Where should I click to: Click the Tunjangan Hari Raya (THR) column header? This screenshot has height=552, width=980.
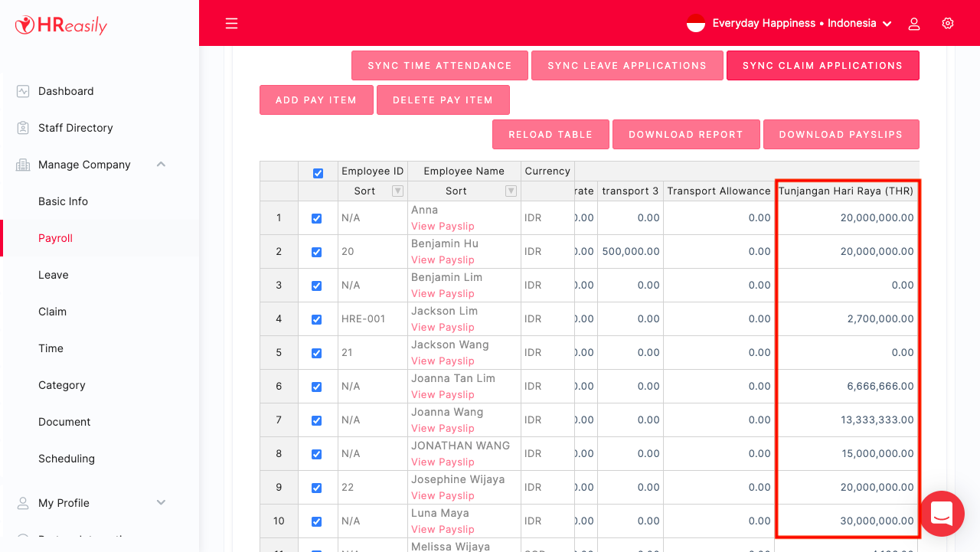pyautogui.click(x=846, y=191)
